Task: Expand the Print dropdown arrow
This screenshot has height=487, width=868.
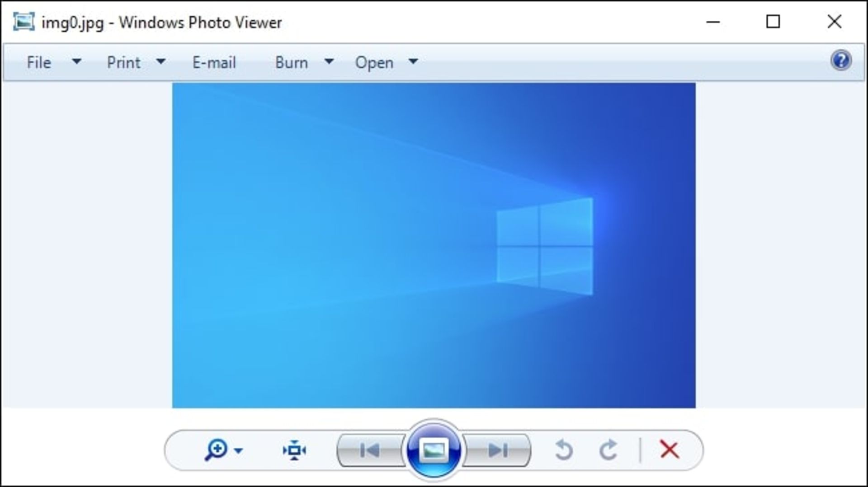Action: [160, 61]
